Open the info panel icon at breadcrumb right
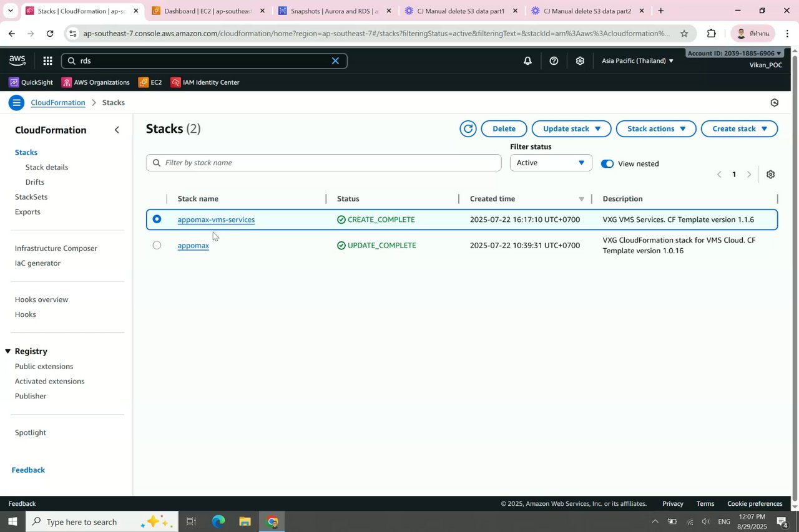This screenshot has height=532, width=799. click(775, 103)
